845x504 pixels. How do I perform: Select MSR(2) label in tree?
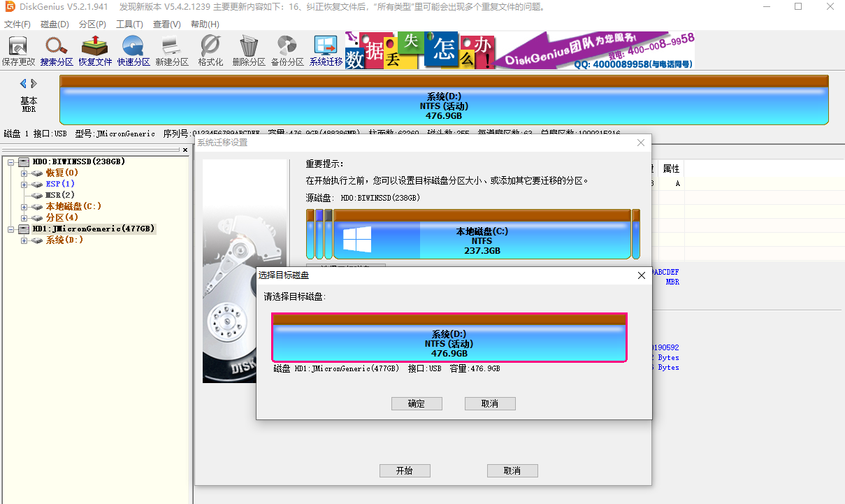point(60,195)
